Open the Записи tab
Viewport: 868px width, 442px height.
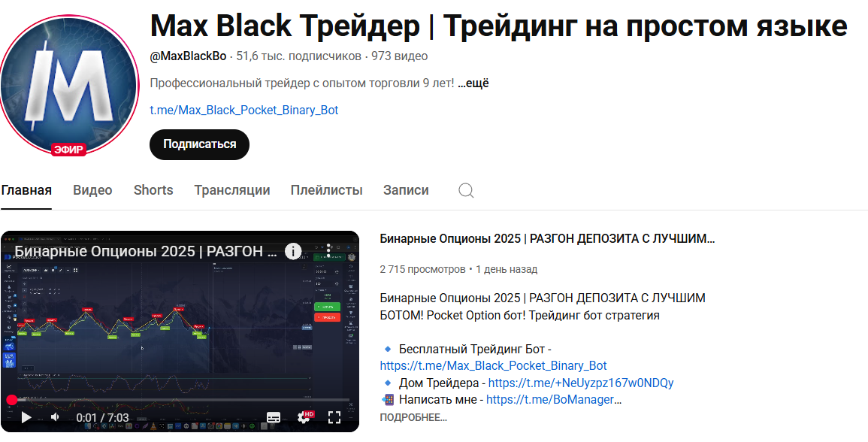coord(406,190)
